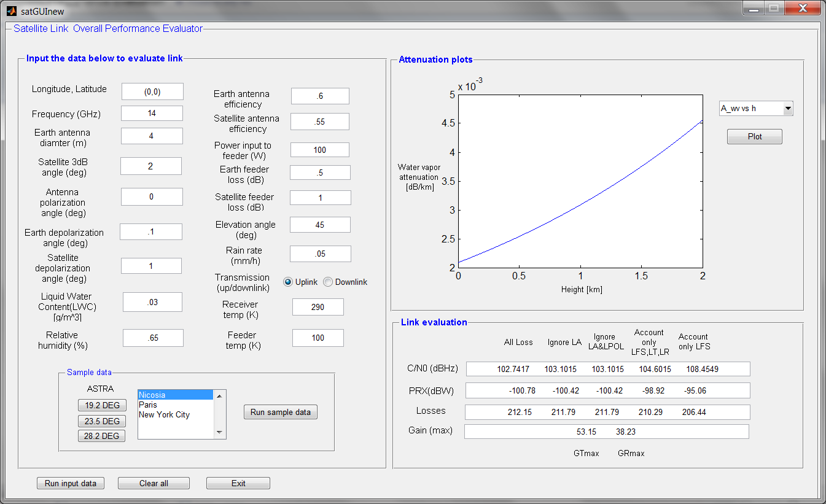Click the Rain rate input field
Viewport: 826px width, 504px height.
[320, 254]
